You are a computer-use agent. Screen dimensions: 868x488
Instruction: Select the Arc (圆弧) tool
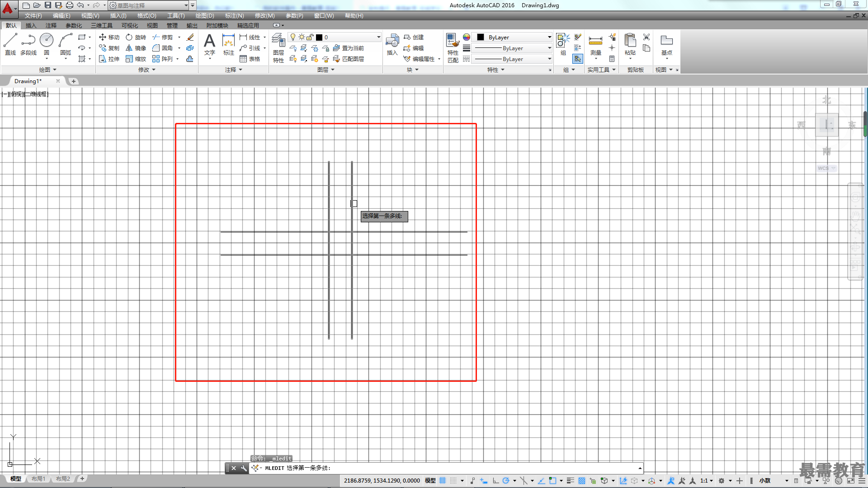[66, 44]
